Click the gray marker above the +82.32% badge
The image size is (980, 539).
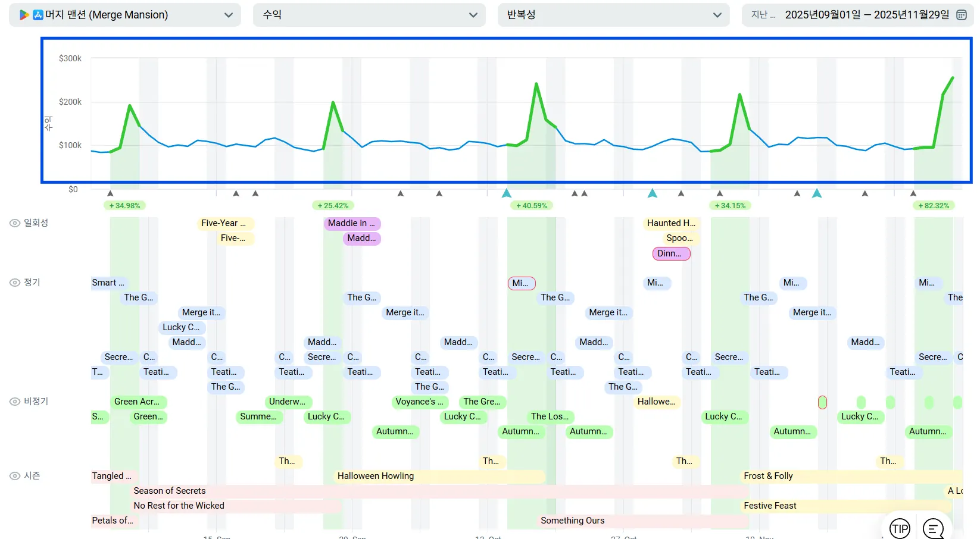(913, 193)
